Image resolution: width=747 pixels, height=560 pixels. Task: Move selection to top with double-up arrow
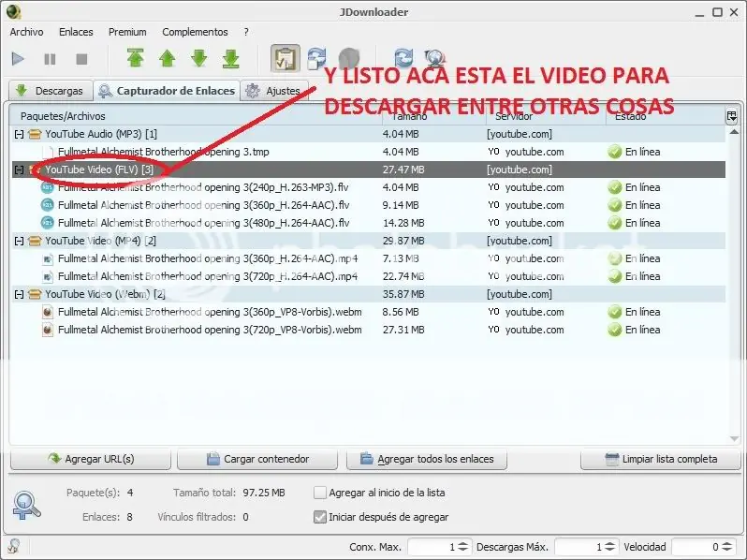pyautogui.click(x=136, y=59)
